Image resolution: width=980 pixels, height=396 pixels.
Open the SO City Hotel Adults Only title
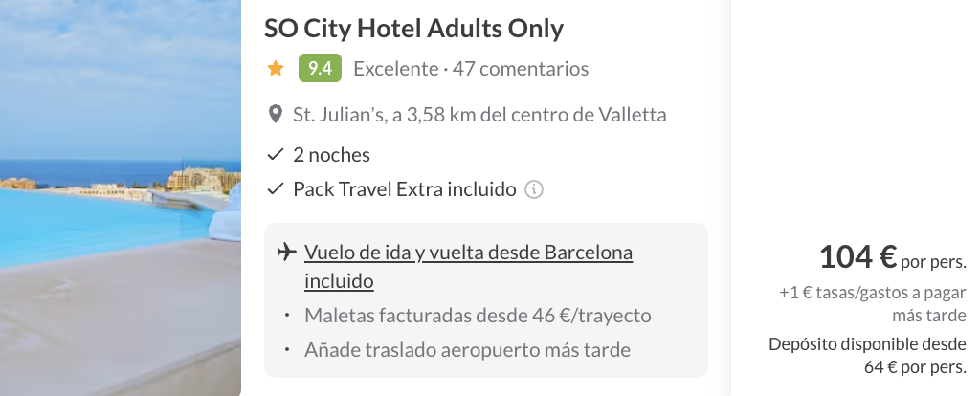(413, 29)
